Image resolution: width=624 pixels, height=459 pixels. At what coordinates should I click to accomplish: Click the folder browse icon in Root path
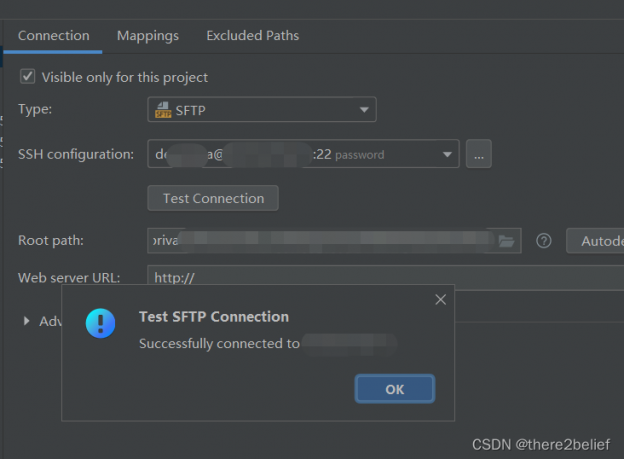pos(506,241)
